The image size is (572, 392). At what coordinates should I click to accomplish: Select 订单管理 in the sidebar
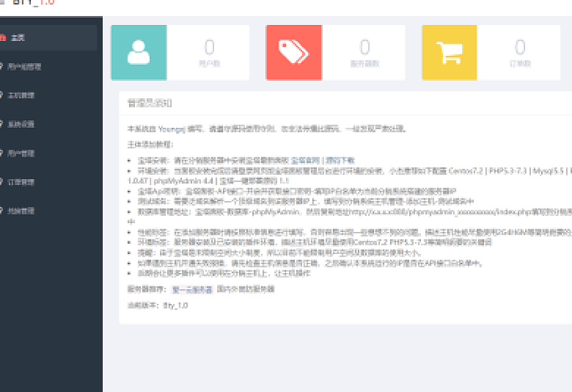[21, 183]
